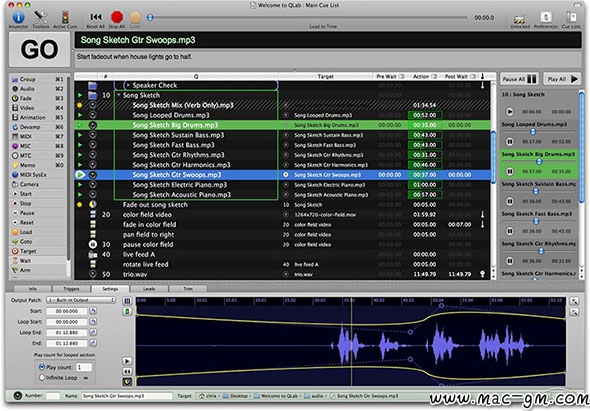Add an MTC cue from the toolbox
Screen dimensions: 590x411
(x=38, y=155)
